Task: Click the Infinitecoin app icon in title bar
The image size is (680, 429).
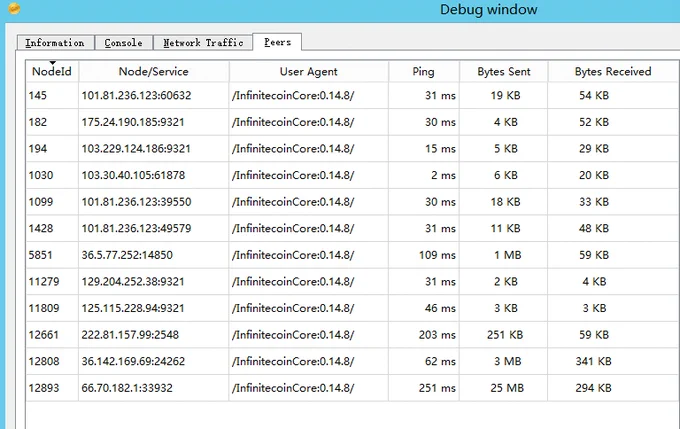Action: click(14, 8)
